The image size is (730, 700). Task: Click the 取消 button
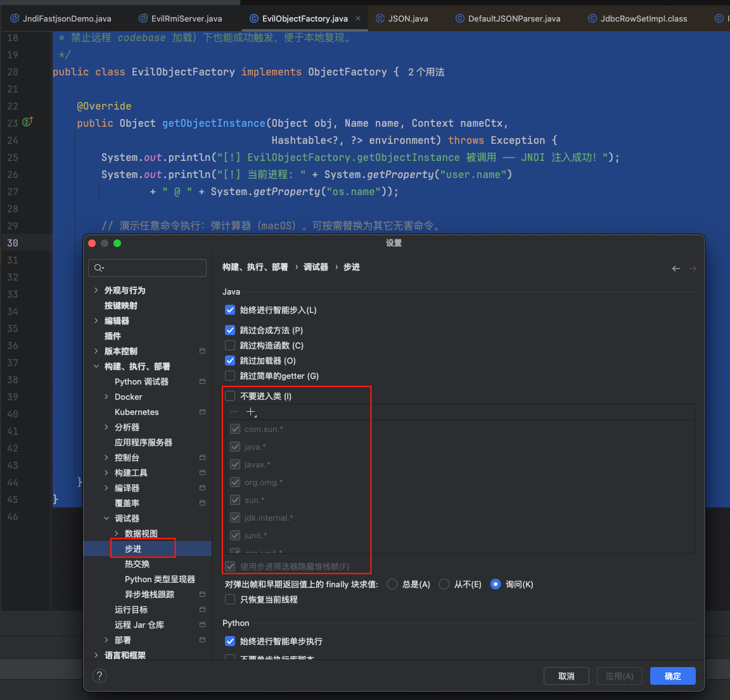point(566,676)
